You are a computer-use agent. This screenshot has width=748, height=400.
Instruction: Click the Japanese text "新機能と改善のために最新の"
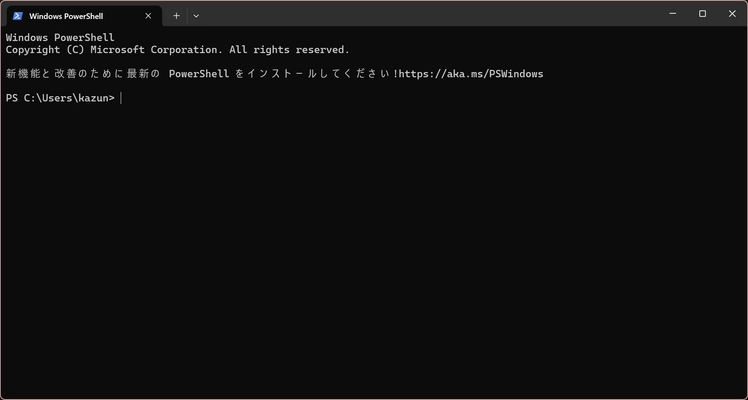click(82, 74)
